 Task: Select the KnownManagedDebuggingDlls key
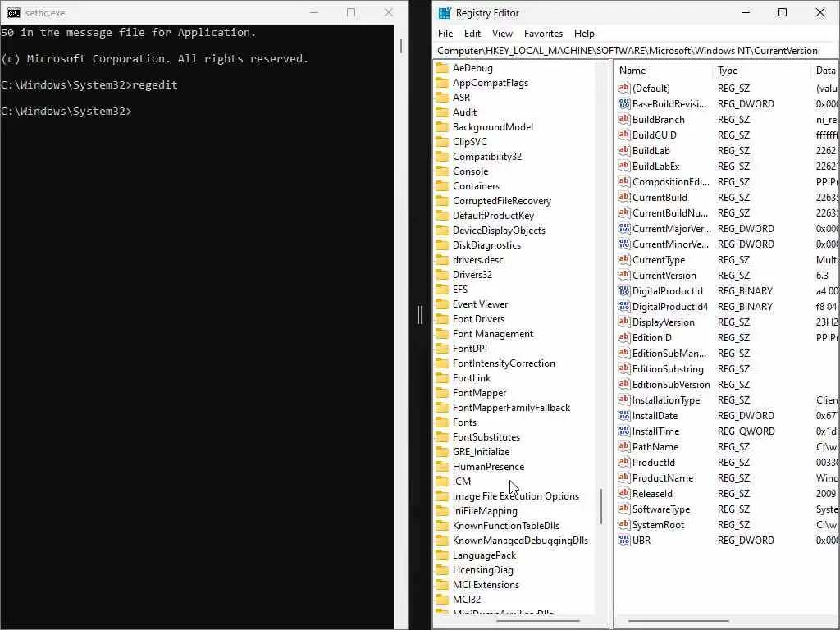coord(520,541)
